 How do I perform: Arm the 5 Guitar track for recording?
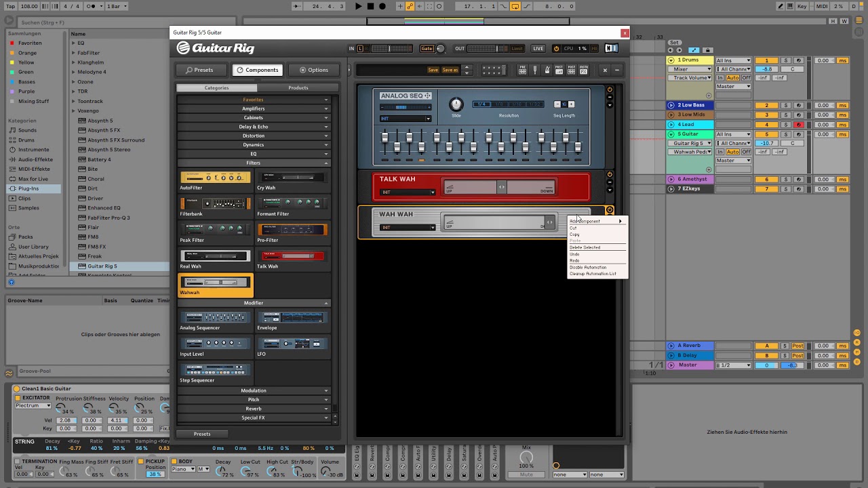coord(799,134)
